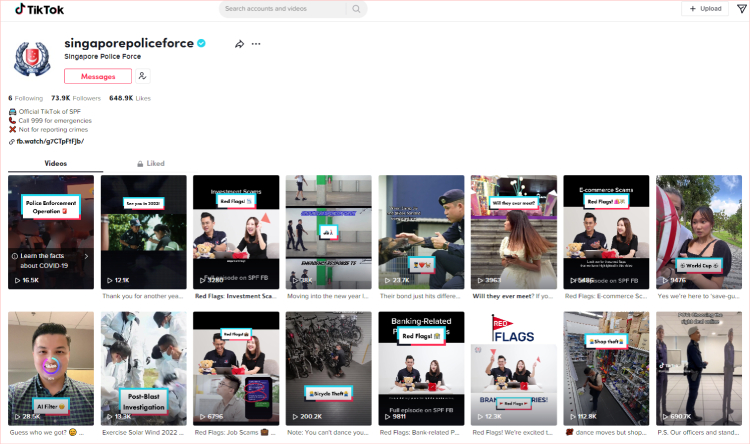Screen dimensions: 750x444
Task: Click the Upload button
Action: point(705,9)
